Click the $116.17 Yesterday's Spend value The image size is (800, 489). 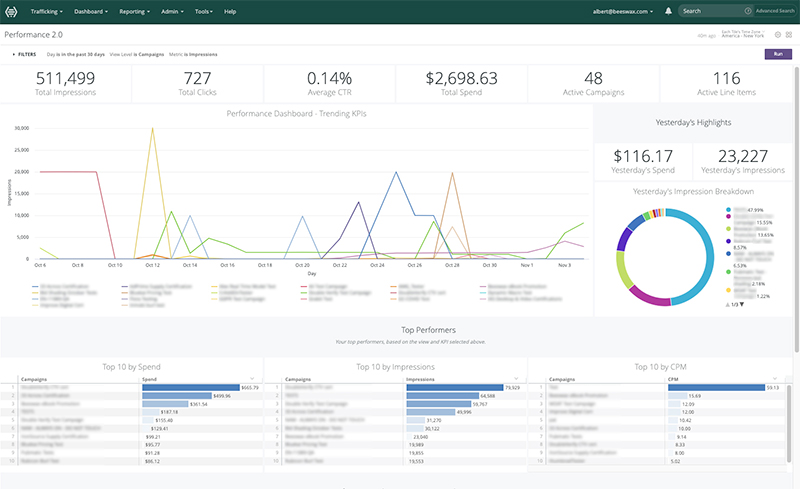point(643,156)
